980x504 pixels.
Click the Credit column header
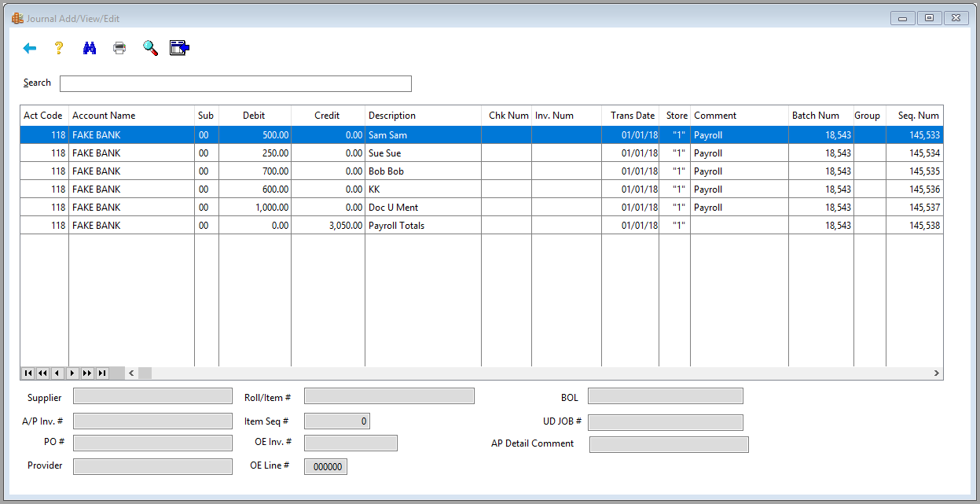tap(329, 116)
